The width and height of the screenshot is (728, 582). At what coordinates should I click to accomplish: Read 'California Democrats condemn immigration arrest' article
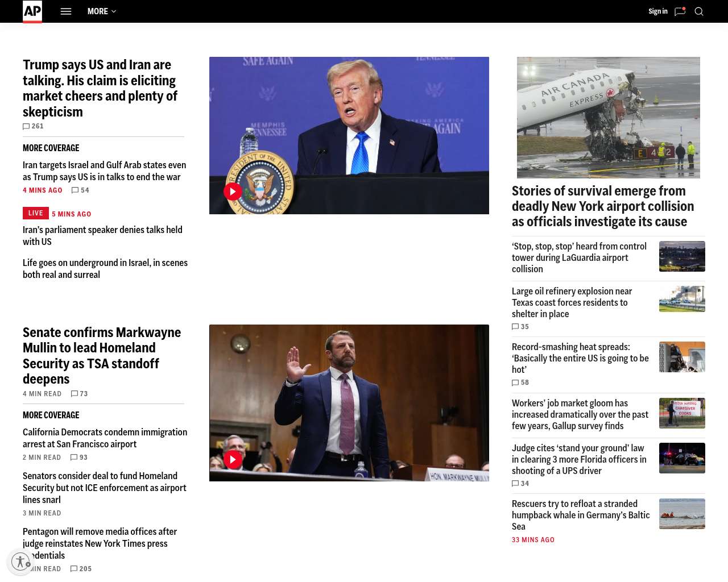105,438
